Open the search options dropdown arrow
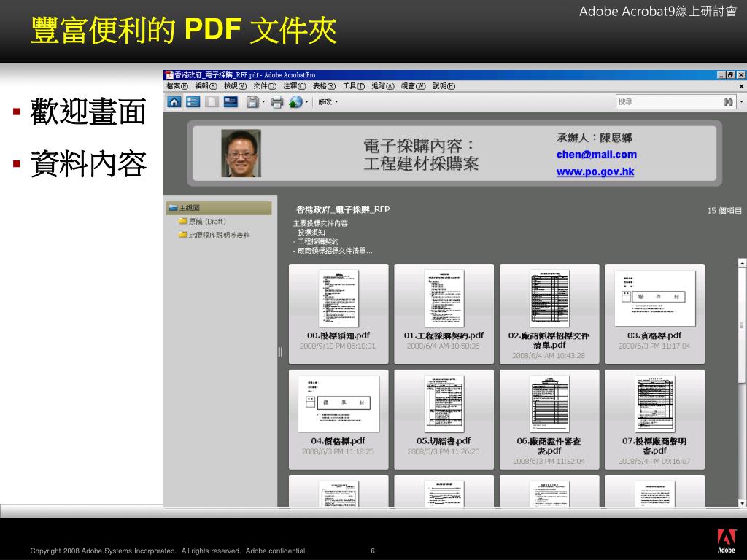 click(x=741, y=101)
